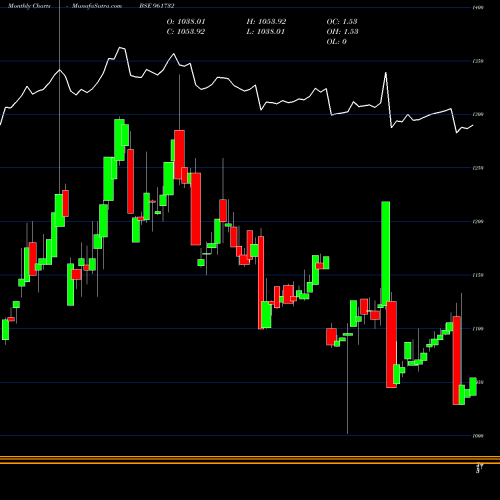Click the last green candlestick on the chart

tap(473, 387)
